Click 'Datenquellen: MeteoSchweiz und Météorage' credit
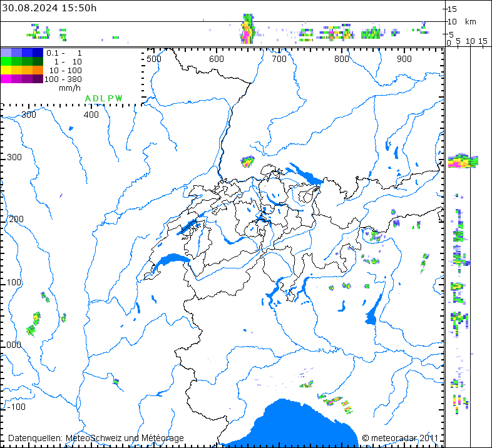492x448 pixels. pos(96,437)
